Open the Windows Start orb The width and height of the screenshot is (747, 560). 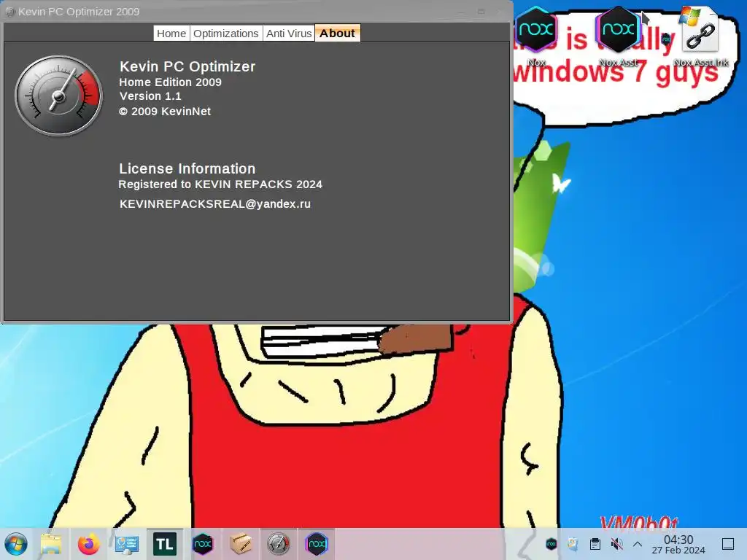pos(16,544)
